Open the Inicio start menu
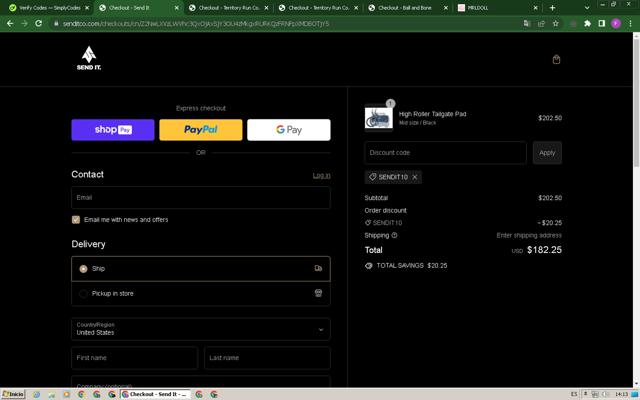The width and height of the screenshot is (640, 400). [13, 394]
